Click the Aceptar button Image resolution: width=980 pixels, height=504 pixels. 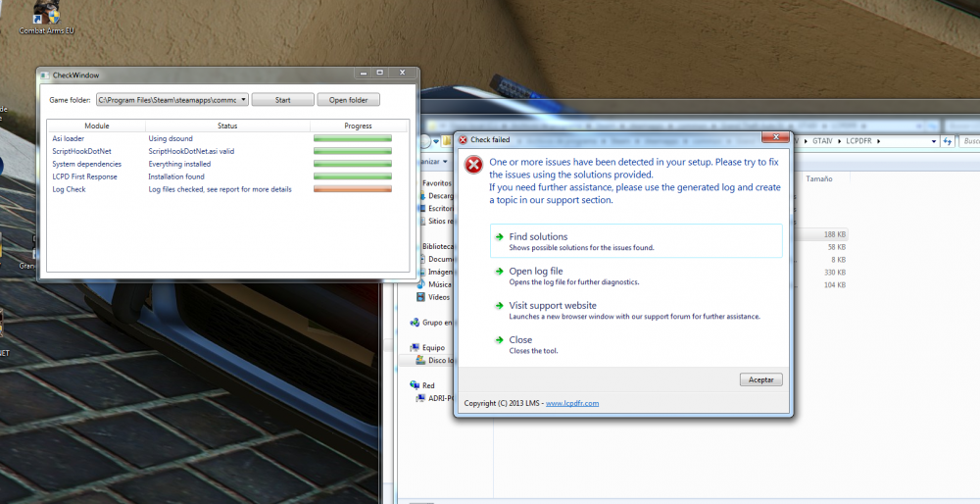pyautogui.click(x=760, y=379)
